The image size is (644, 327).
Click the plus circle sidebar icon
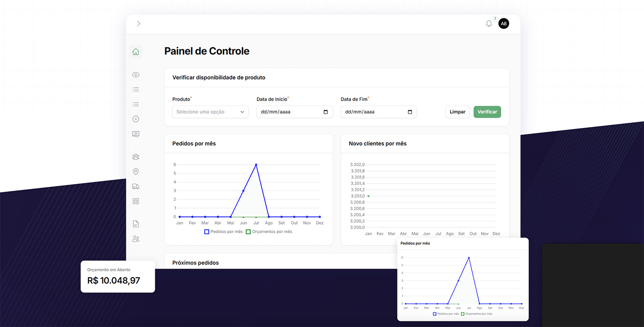click(136, 119)
